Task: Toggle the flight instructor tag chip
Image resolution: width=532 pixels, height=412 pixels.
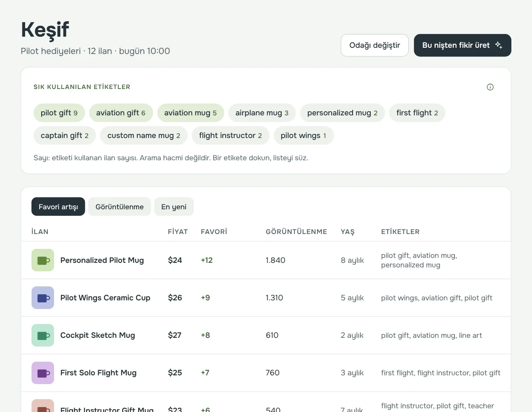Action: [230, 136]
